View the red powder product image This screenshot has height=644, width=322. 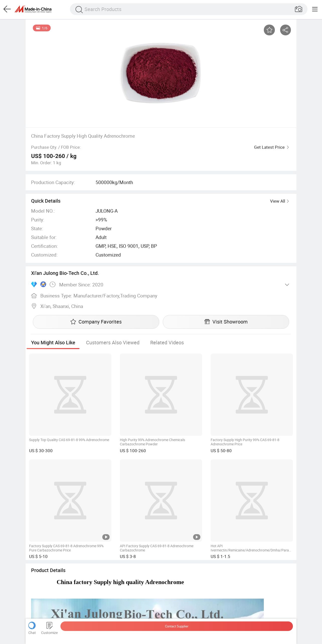point(160,73)
